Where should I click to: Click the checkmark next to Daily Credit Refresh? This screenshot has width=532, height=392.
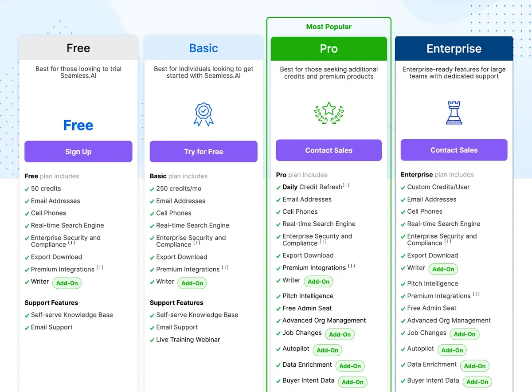coord(278,187)
